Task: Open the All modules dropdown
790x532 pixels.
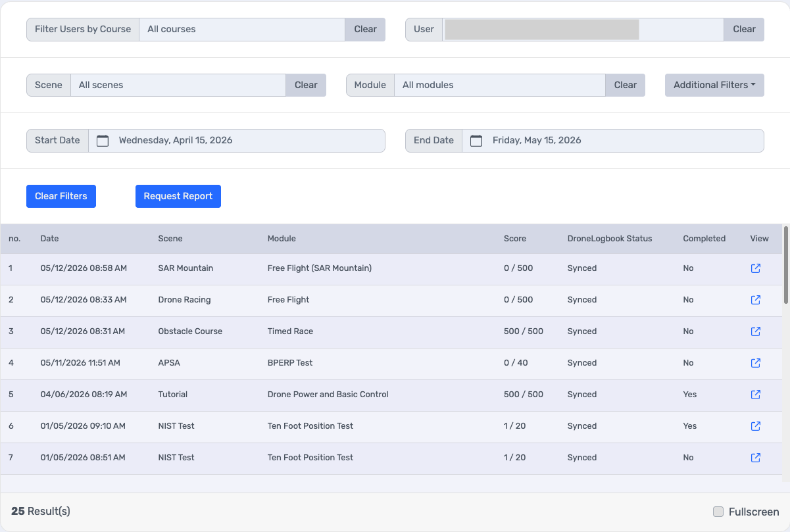Action: tap(500, 85)
